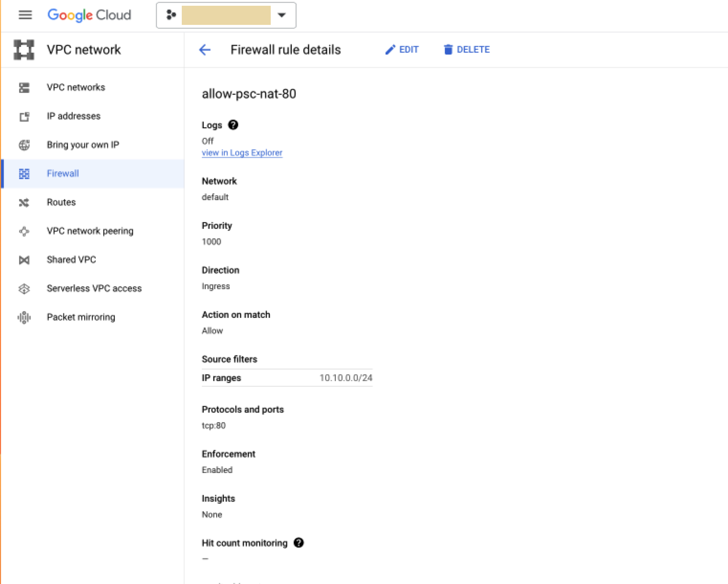Open the hamburger navigation menu

click(x=25, y=15)
